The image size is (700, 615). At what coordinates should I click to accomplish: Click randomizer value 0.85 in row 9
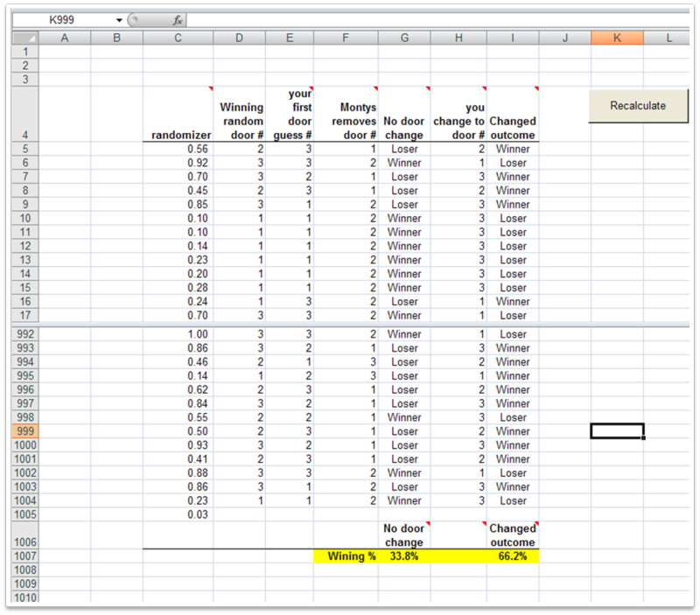point(178,205)
